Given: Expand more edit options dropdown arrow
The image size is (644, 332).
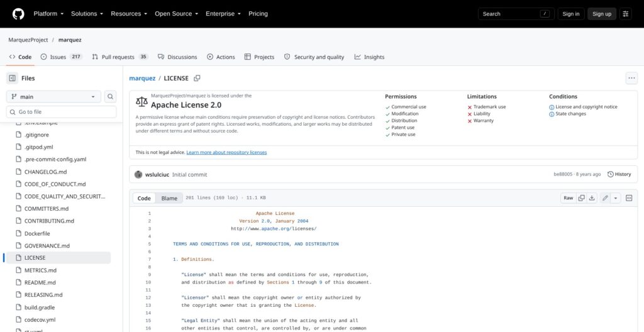Looking at the screenshot, I should pyautogui.click(x=615, y=198).
